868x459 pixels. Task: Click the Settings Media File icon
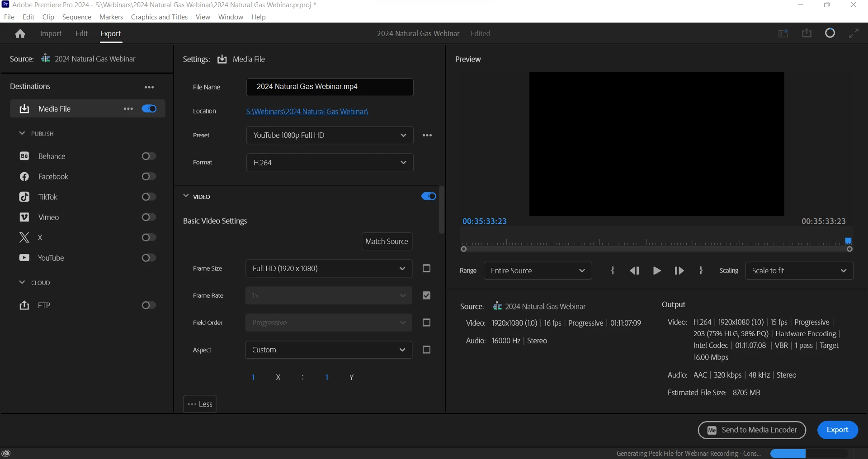coord(222,59)
